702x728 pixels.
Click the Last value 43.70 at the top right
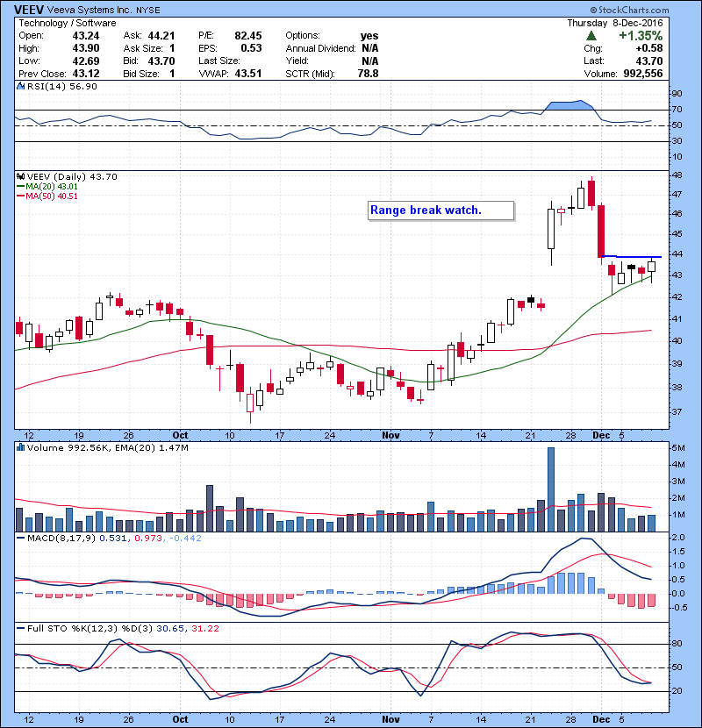coord(649,61)
